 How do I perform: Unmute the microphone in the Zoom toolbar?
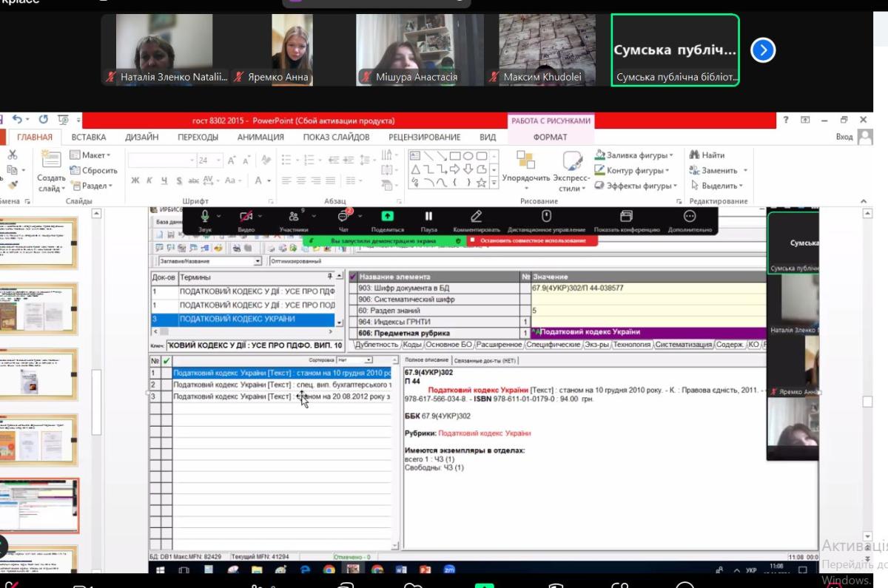click(x=205, y=216)
